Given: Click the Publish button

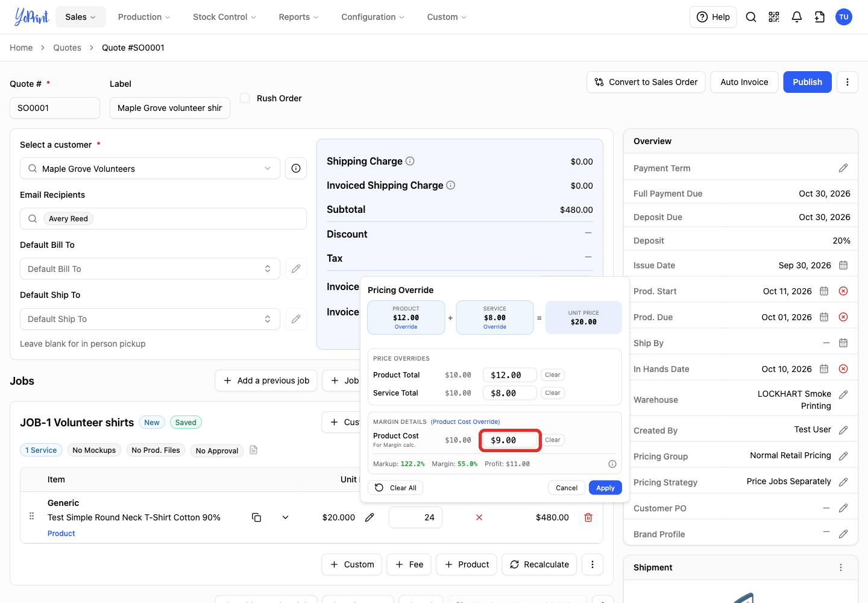Looking at the screenshot, I should (x=807, y=82).
